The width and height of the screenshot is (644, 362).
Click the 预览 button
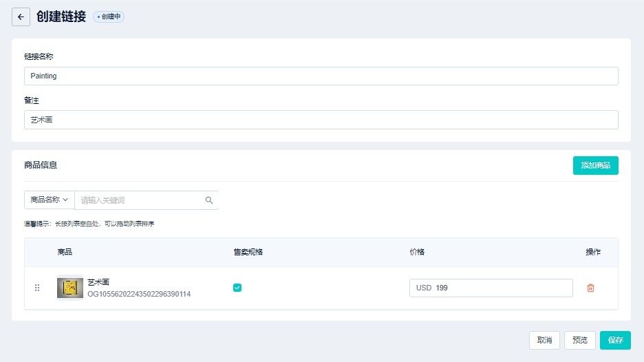point(579,340)
